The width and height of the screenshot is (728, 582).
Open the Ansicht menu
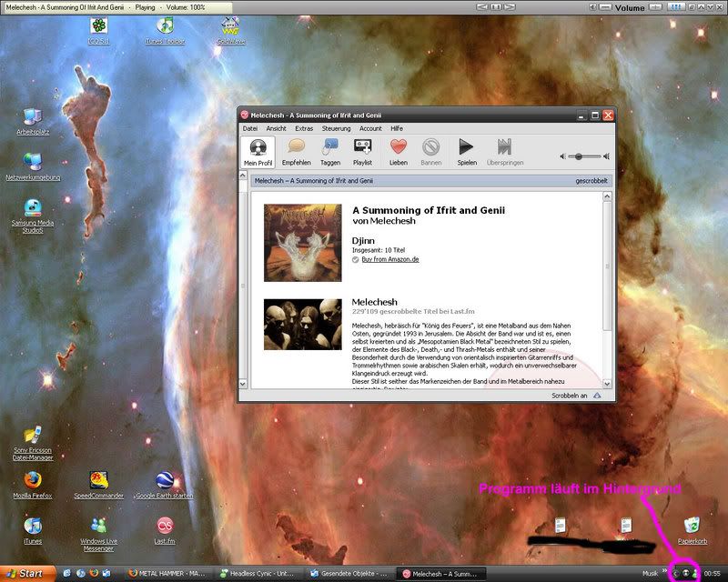coord(276,128)
